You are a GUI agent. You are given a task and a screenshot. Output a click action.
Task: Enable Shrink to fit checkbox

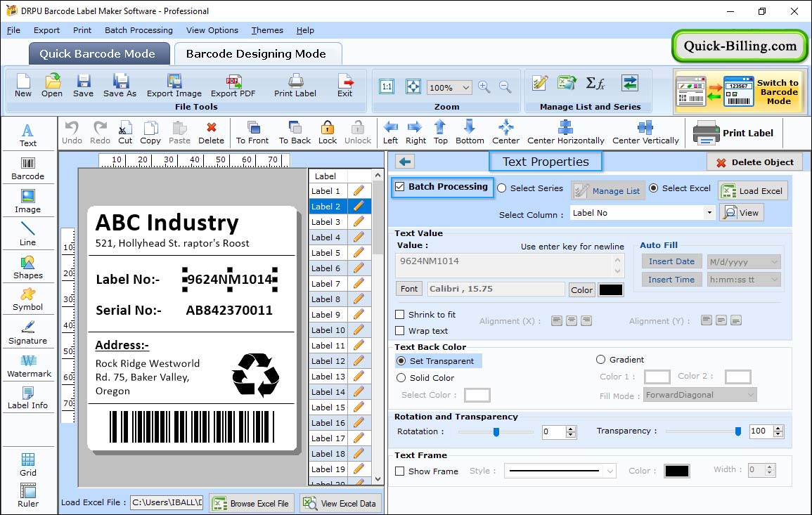click(x=400, y=315)
